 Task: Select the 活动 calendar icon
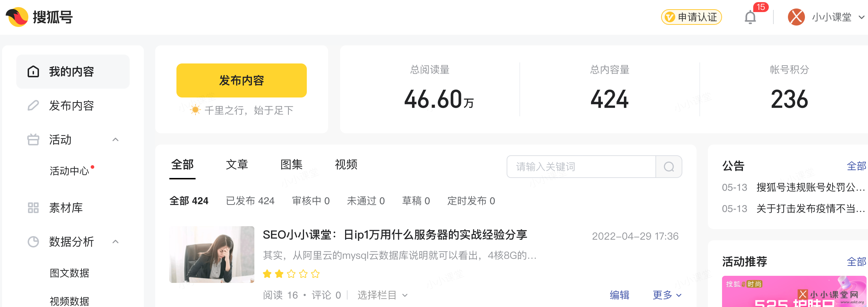pos(33,140)
